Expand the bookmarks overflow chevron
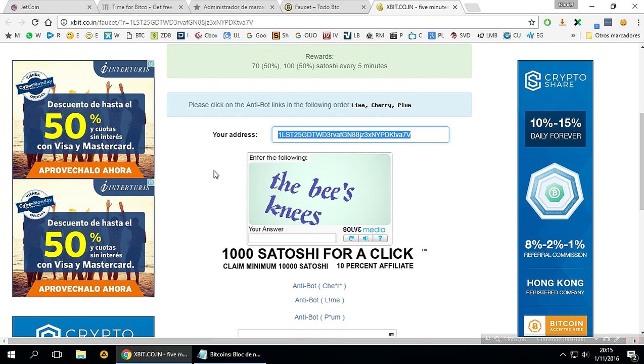The image size is (644, 364). (573, 35)
